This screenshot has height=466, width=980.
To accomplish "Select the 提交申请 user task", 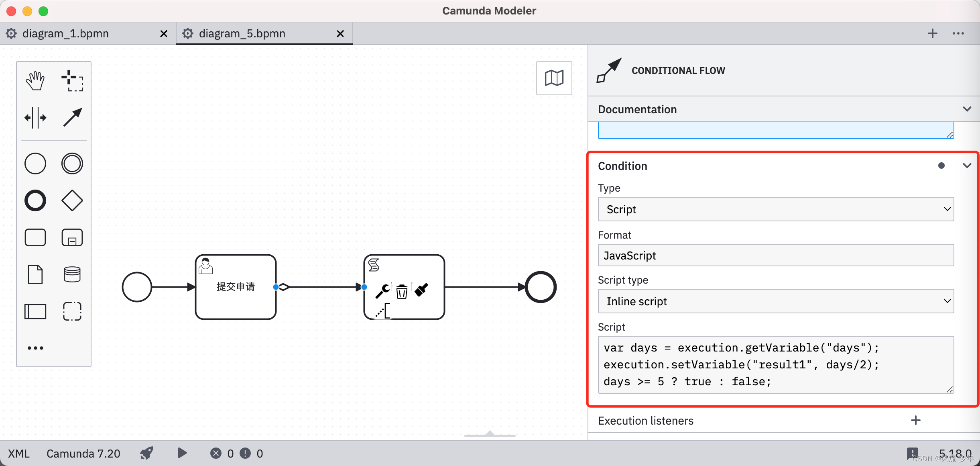I will (x=236, y=287).
